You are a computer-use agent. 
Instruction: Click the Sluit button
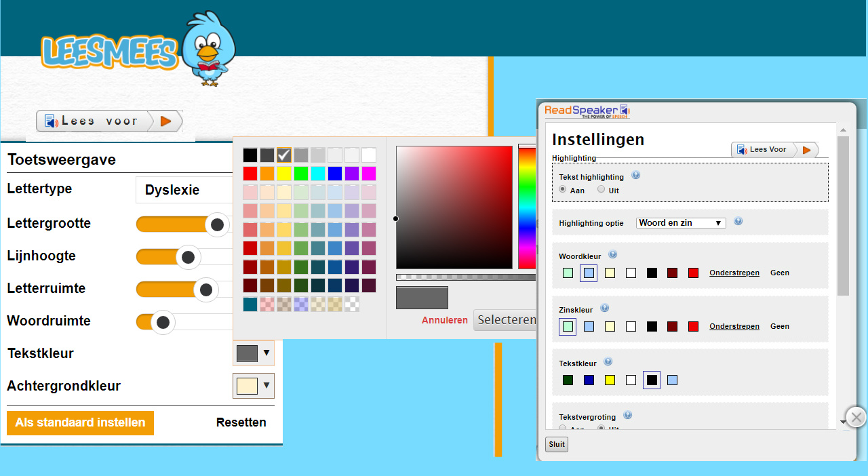coord(557,445)
